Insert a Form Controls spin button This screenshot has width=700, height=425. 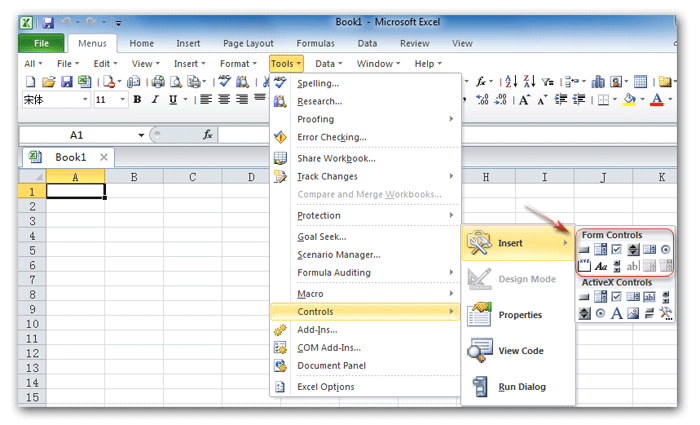633,250
